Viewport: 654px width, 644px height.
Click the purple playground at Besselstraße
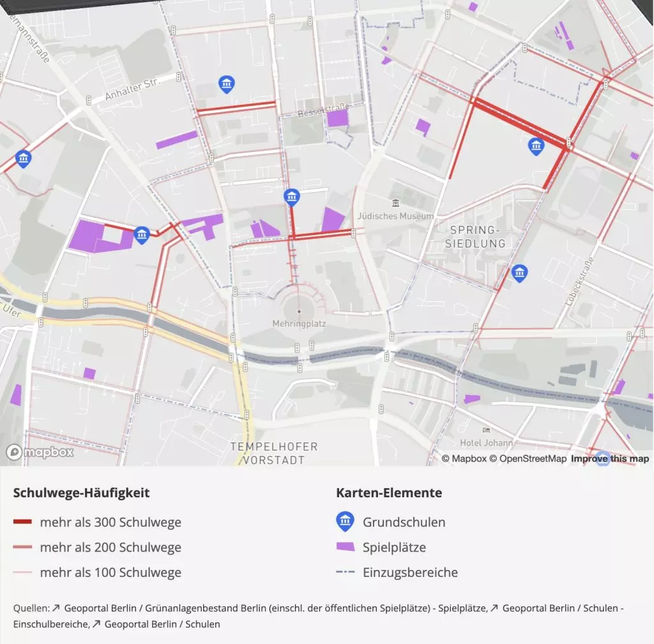(337, 118)
